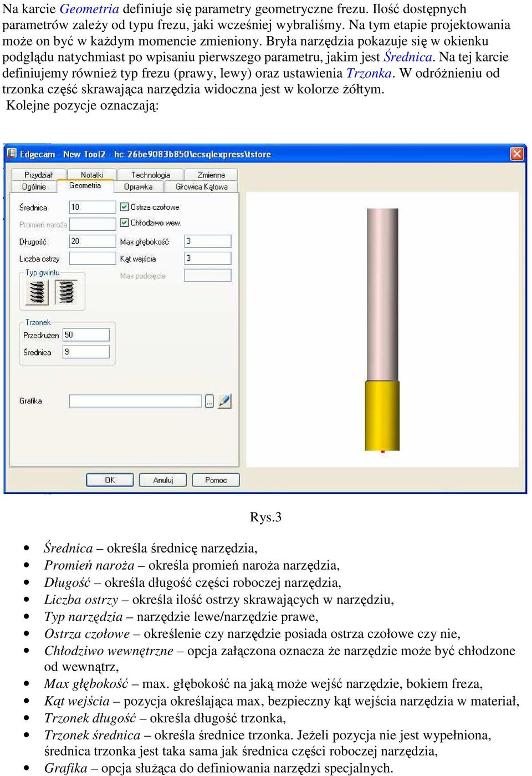Click the Liczba ostrzy bullet term

[81, 600]
